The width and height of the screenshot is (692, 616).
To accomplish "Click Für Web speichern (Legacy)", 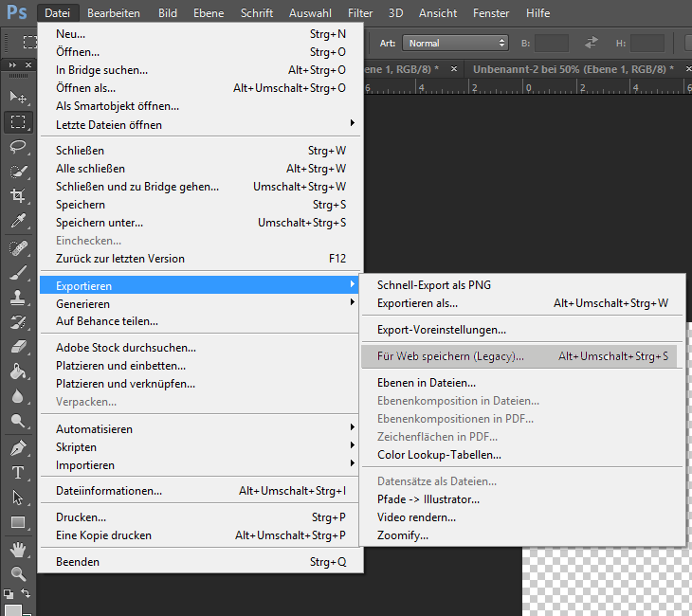I will [450, 356].
